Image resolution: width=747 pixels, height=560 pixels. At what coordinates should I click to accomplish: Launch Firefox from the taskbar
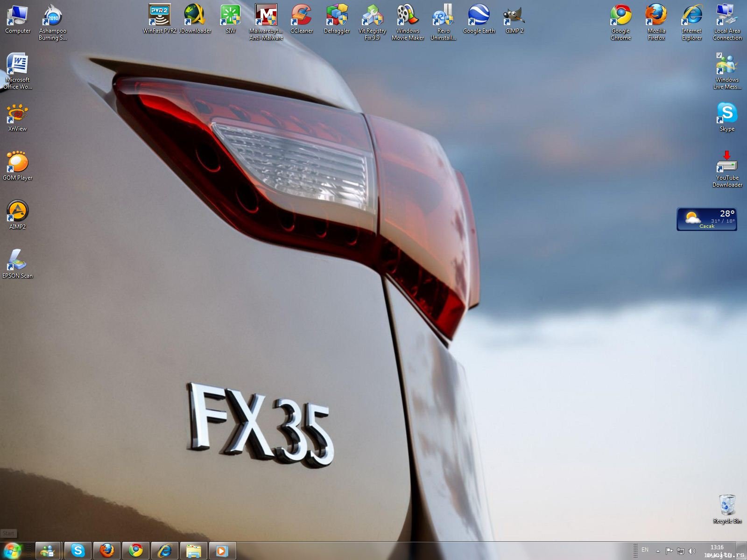(106, 551)
